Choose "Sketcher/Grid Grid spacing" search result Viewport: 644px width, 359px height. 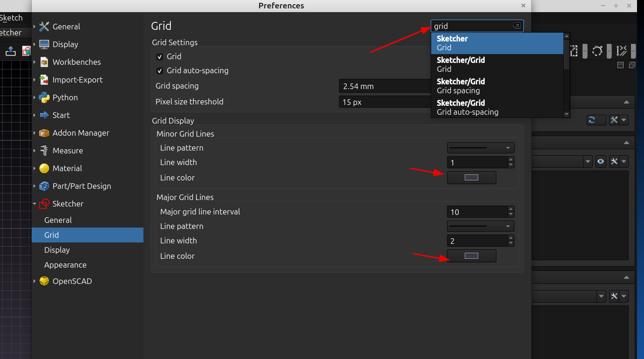(x=497, y=86)
